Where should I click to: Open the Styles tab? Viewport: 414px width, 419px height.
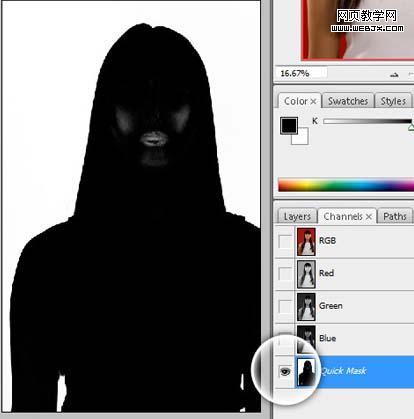coord(393,101)
